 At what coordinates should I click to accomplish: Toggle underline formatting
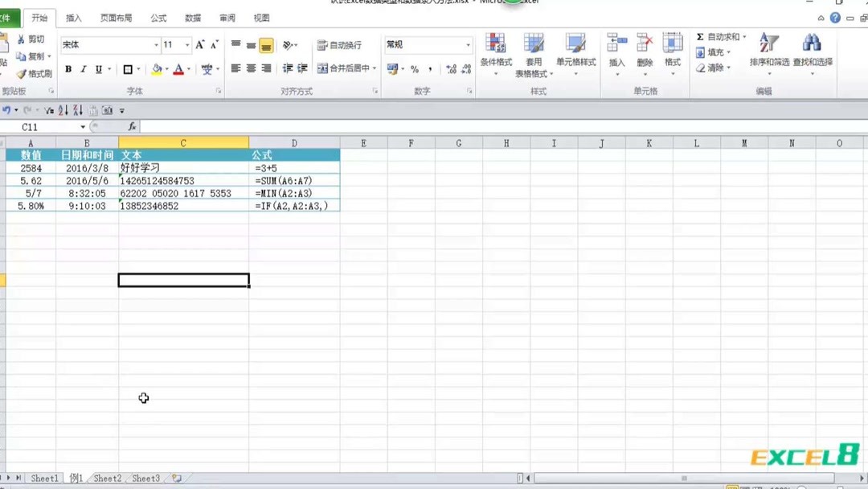pyautogui.click(x=97, y=69)
